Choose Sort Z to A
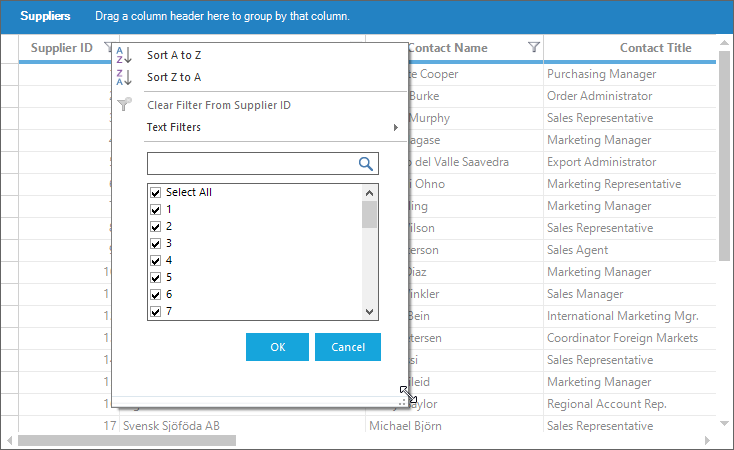 coord(174,77)
